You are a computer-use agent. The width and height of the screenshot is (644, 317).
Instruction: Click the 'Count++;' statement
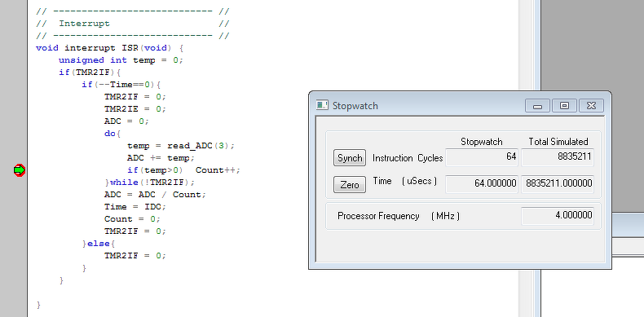(218, 170)
